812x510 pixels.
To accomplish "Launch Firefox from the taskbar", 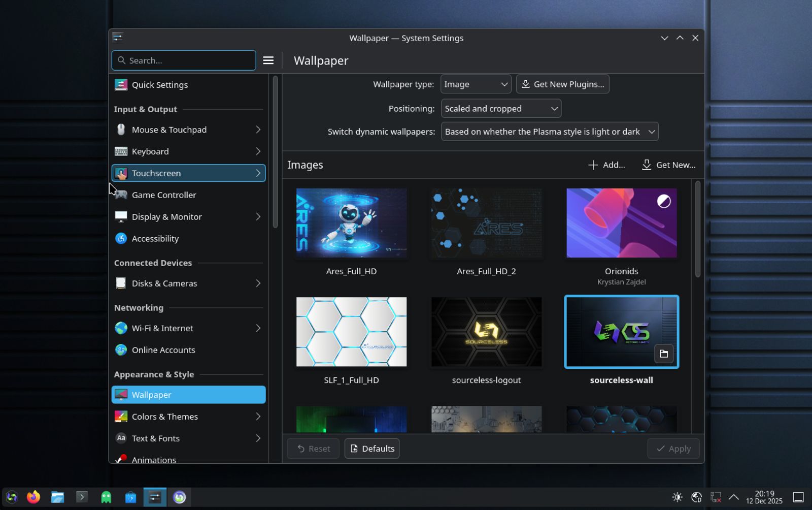I will click(33, 497).
